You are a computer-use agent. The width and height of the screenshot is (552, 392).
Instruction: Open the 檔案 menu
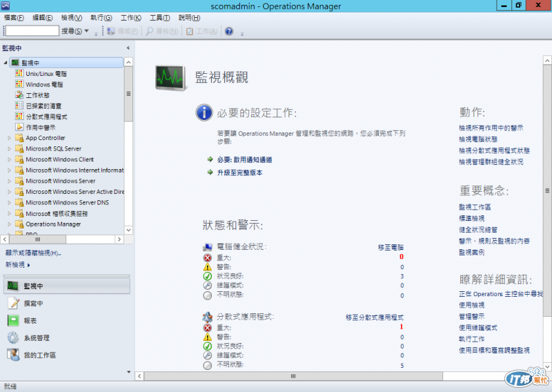(14, 18)
